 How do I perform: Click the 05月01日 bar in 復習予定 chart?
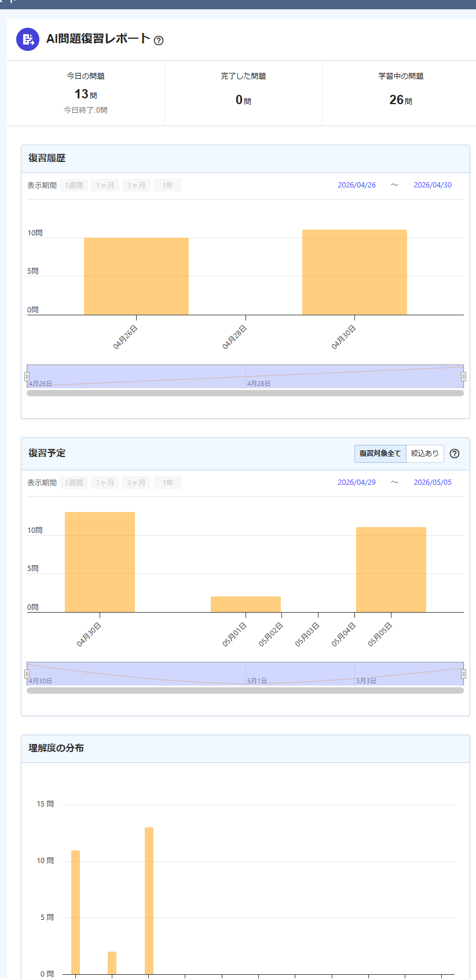pyautogui.click(x=246, y=605)
